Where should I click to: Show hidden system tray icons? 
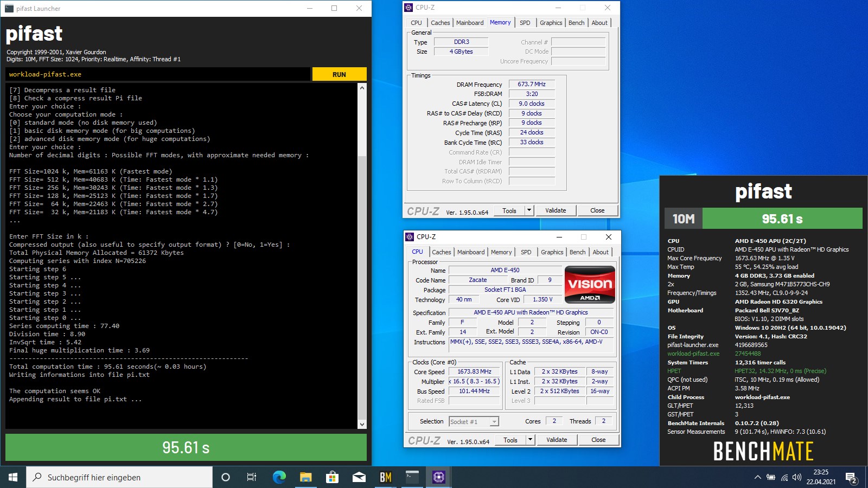tap(757, 477)
